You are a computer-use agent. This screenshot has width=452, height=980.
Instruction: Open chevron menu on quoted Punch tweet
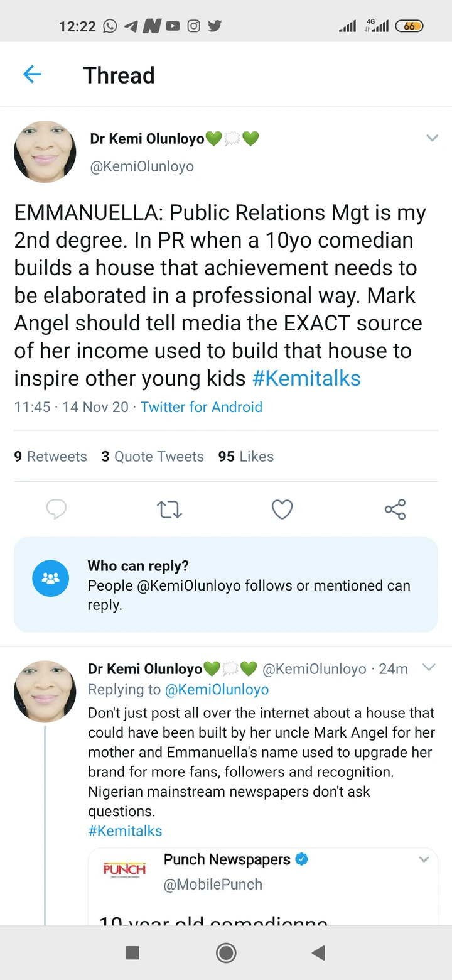coord(424,859)
